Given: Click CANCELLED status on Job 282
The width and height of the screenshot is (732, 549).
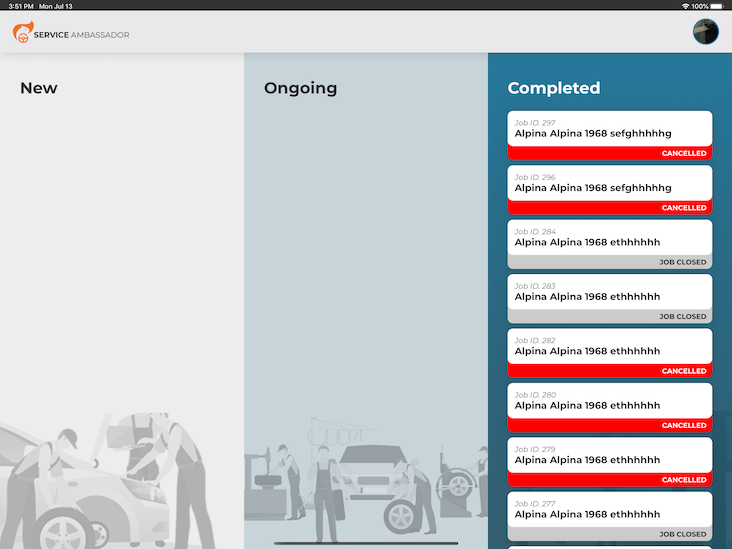Looking at the screenshot, I should point(684,371).
